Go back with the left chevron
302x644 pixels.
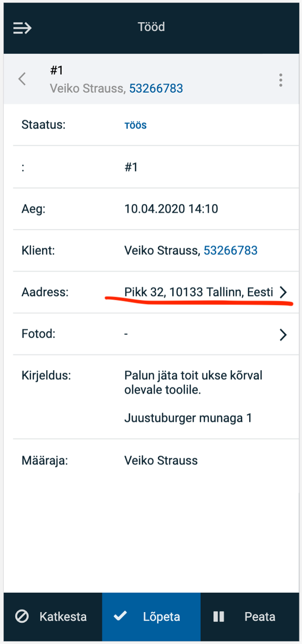[22, 79]
